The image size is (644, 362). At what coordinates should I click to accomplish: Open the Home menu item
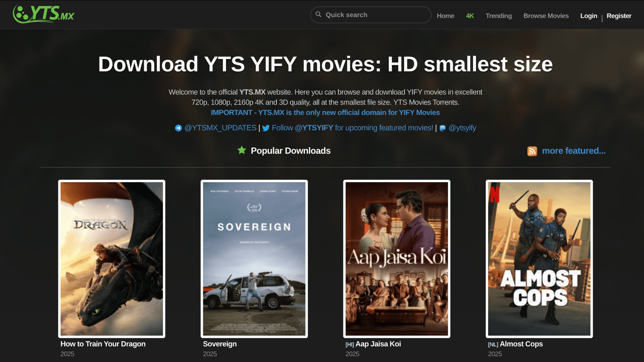point(445,16)
